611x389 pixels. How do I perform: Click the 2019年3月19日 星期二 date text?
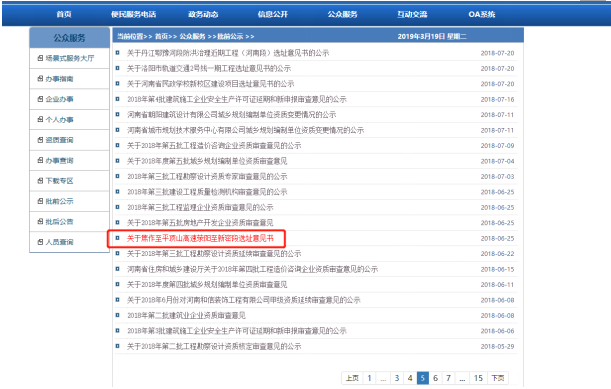432,36
